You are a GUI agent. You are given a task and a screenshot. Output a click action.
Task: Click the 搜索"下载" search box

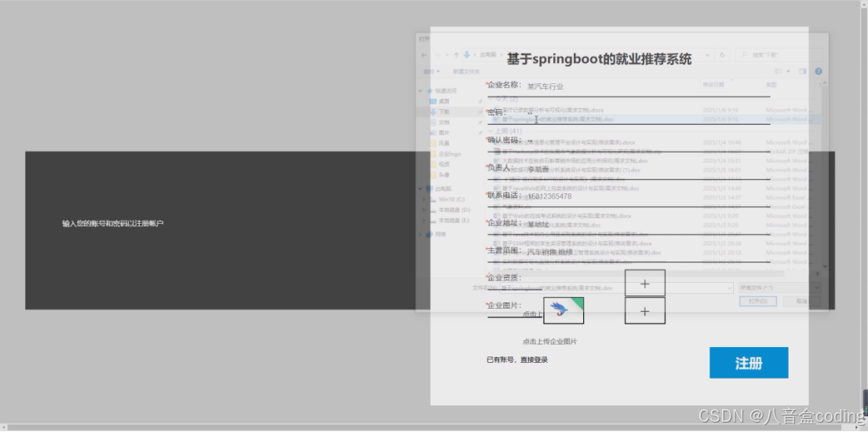click(x=779, y=55)
